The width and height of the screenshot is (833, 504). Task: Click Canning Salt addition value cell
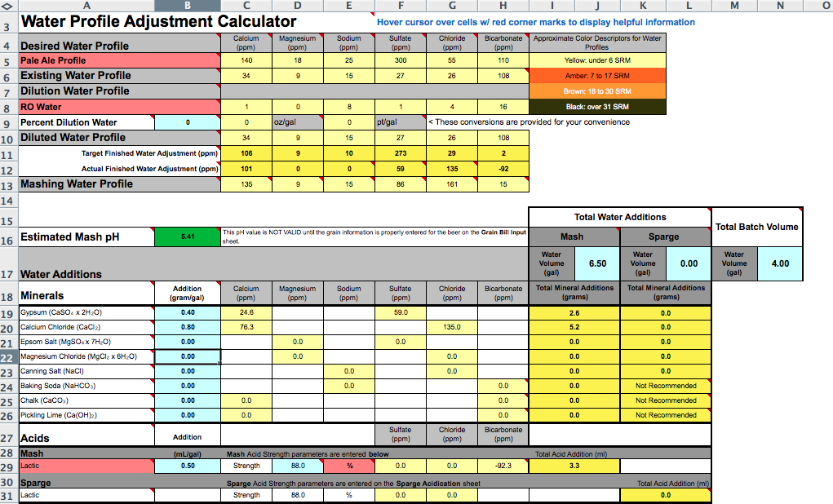pos(188,371)
